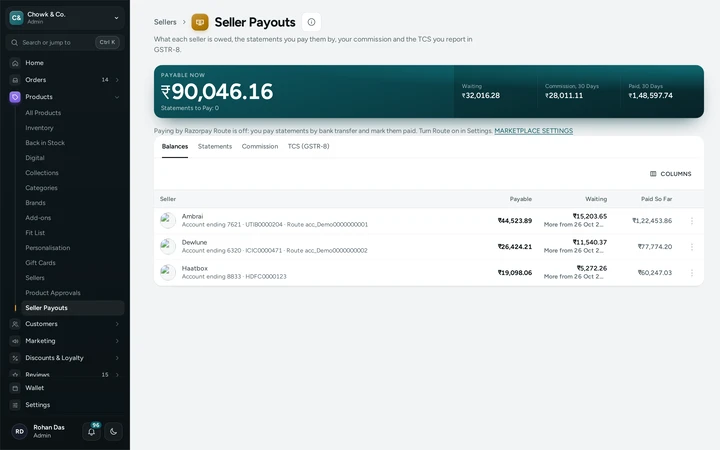Select the Balances tab
The width and height of the screenshot is (720, 450).
tap(175, 146)
